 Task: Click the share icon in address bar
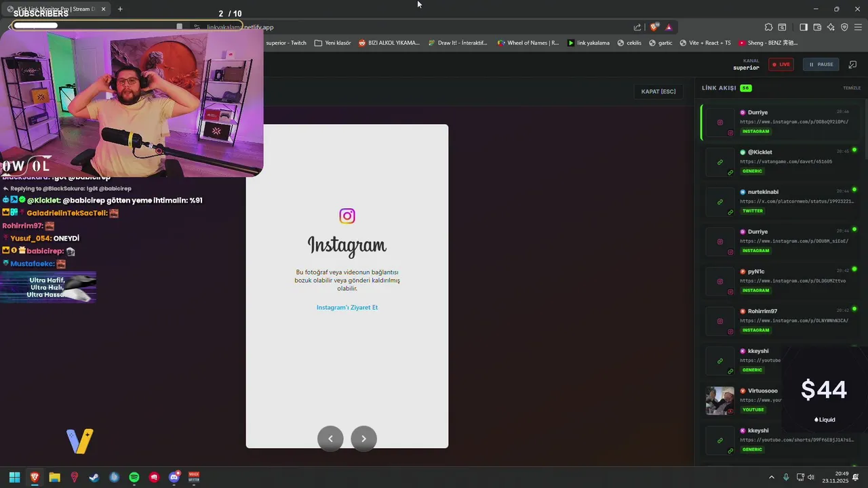637,27
